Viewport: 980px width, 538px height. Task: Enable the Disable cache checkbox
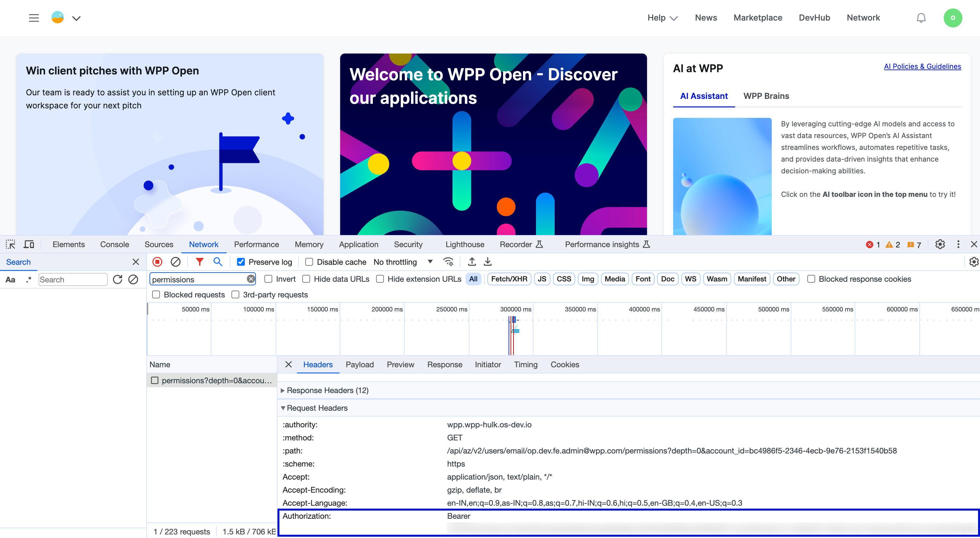(309, 262)
